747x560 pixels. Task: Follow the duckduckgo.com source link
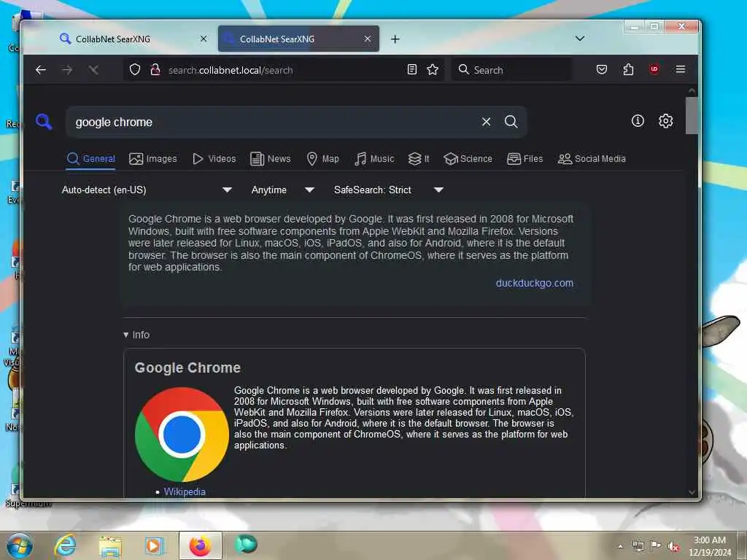point(534,283)
